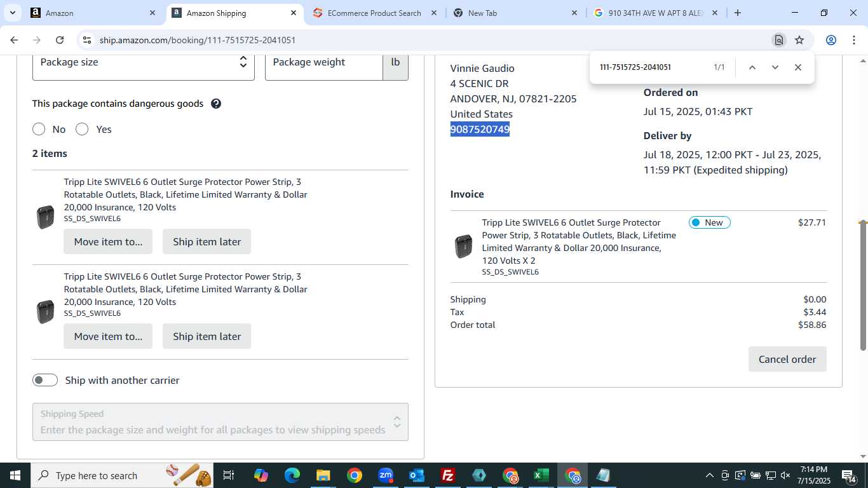
Task: Open the tab search dropdown
Action: click(x=13, y=13)
